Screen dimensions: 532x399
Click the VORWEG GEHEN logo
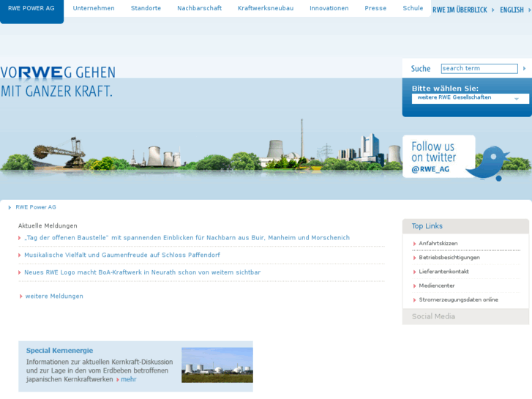coord(58,82)
